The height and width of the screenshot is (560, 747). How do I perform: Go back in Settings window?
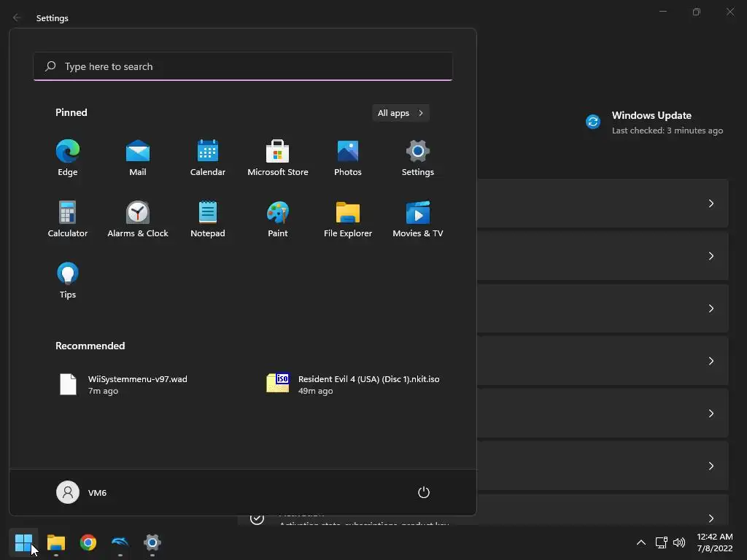pyautogui.click(x=17, y=17)
